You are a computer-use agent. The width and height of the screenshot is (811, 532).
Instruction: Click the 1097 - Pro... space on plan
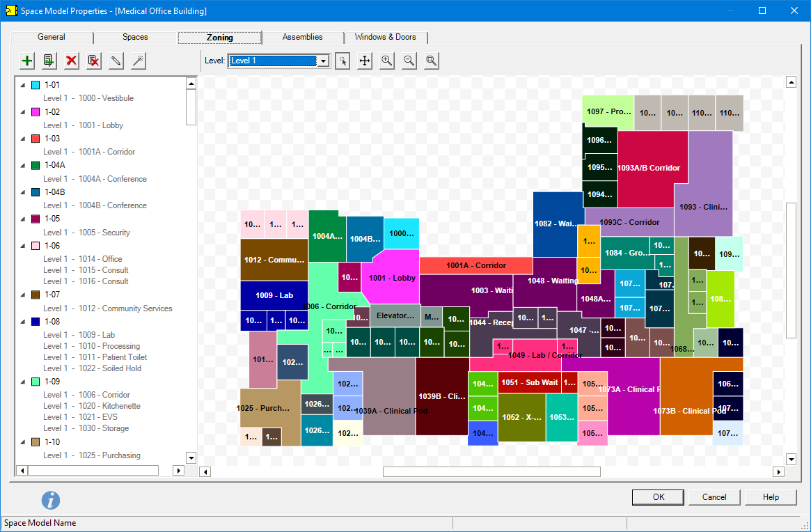click(608, 112)
